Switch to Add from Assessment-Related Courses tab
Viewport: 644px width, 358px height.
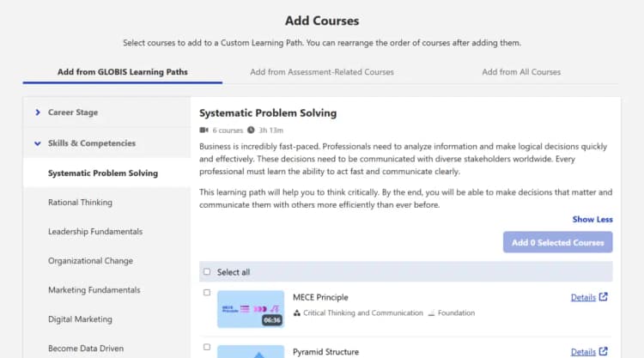point(322,72)
